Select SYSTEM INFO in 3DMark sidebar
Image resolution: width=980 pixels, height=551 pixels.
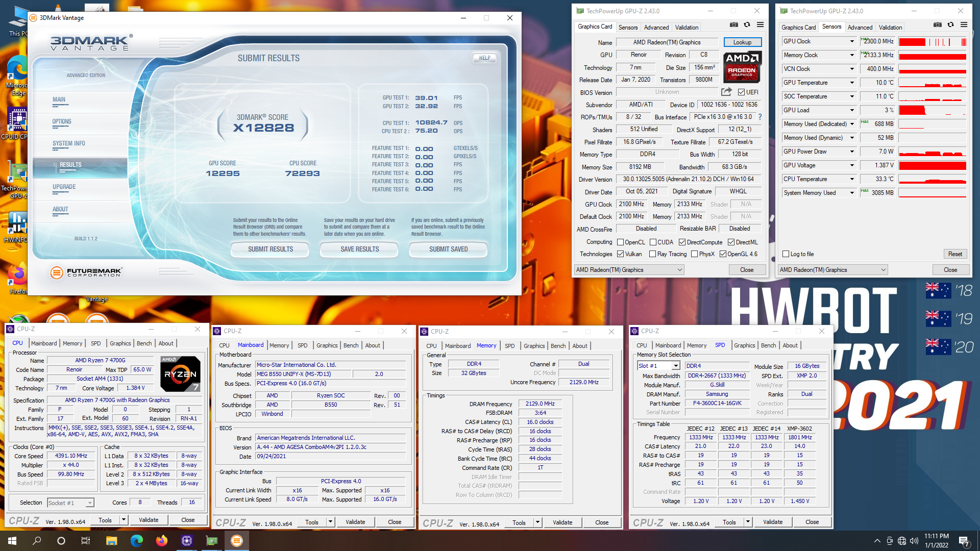pos(69,144)
